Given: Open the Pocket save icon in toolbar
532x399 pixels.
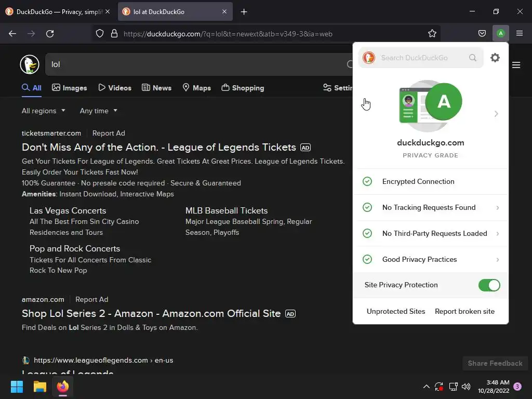Looking at the screenshot, I should pos(482,33).
